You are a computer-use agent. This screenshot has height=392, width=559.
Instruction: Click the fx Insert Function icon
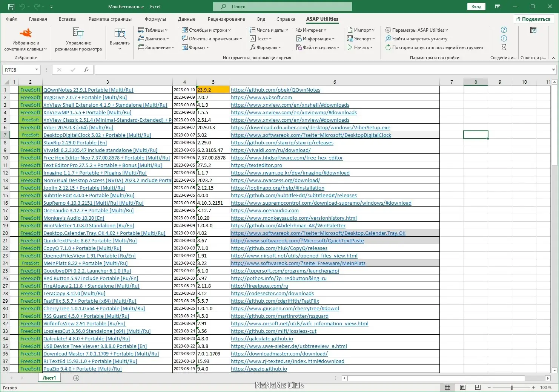coord(86,70)
